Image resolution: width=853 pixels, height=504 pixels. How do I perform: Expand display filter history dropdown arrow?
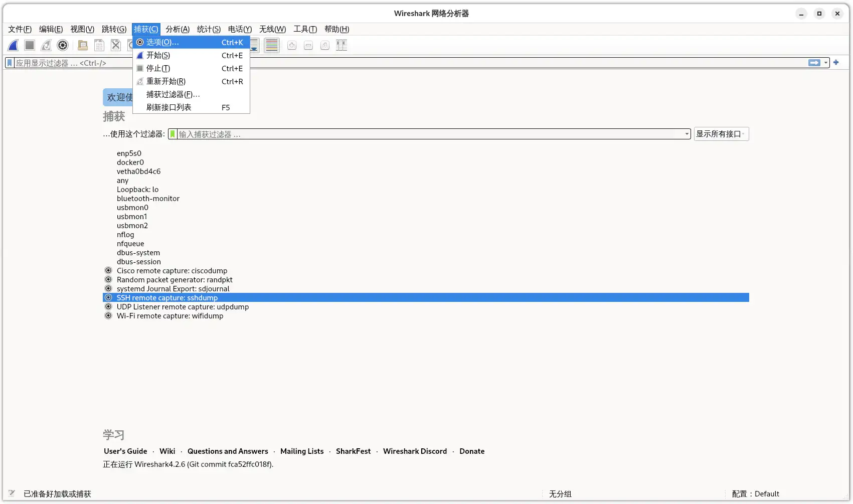click(x=826, y=63)
